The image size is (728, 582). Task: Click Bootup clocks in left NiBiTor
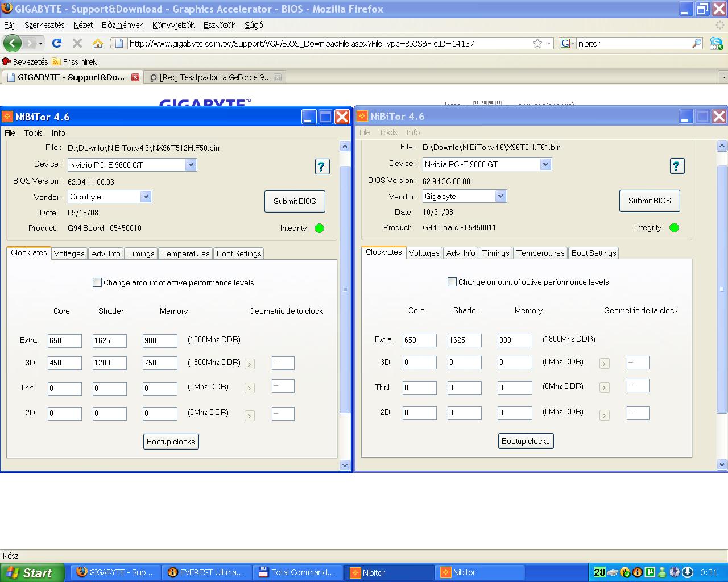click(x=171, y=442)
